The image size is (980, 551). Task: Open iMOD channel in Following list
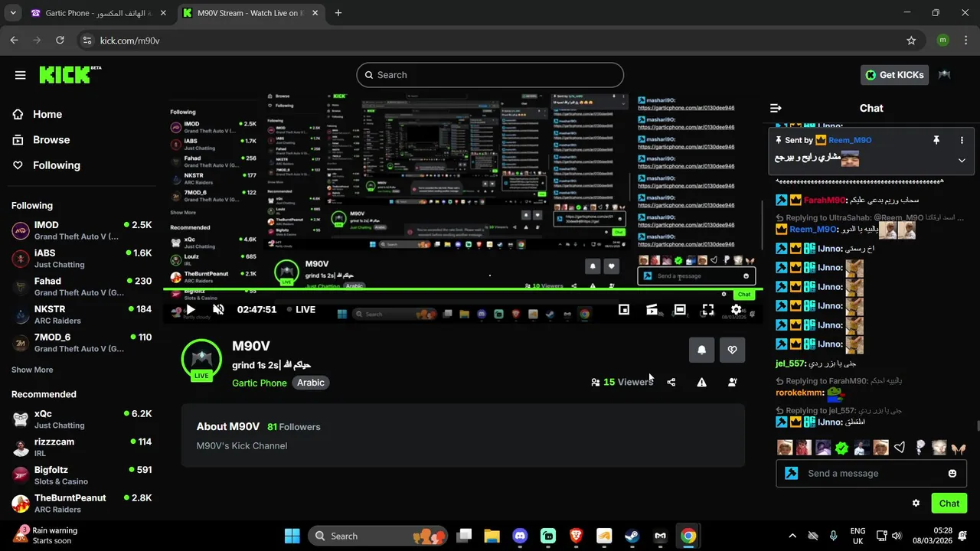(x=81, y=230)
